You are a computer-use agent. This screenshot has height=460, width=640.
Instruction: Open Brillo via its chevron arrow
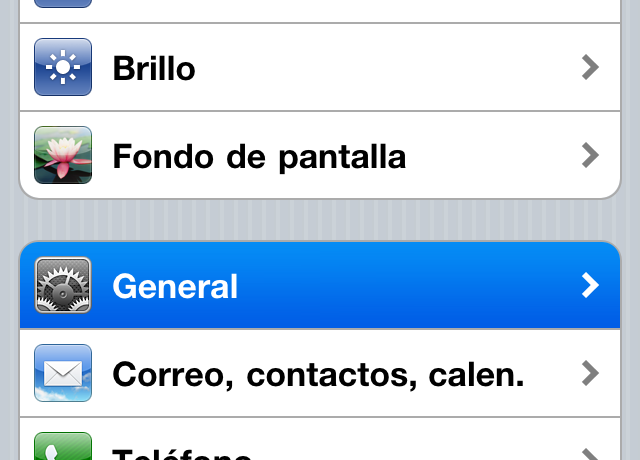[590, 68]
